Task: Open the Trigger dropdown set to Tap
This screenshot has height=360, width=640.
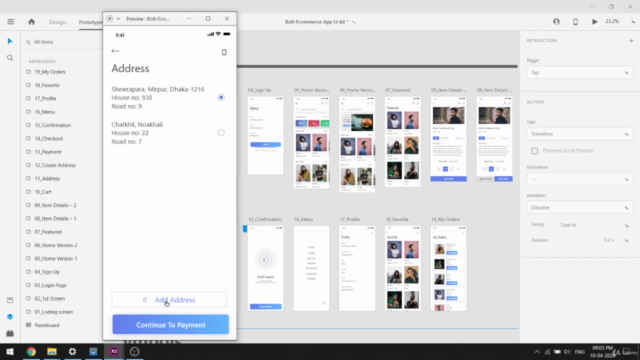Action: pos(580,73)
